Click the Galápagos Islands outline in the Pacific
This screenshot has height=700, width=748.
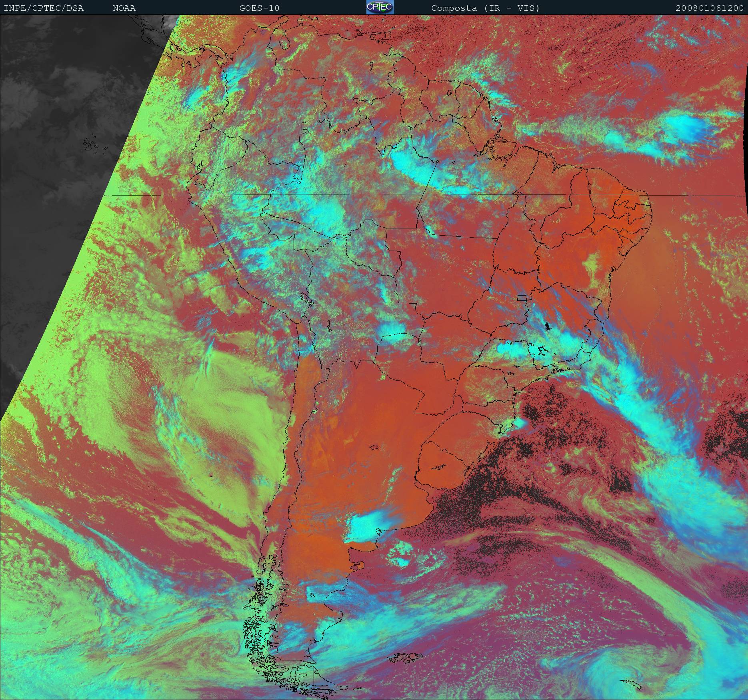point(91,145)
